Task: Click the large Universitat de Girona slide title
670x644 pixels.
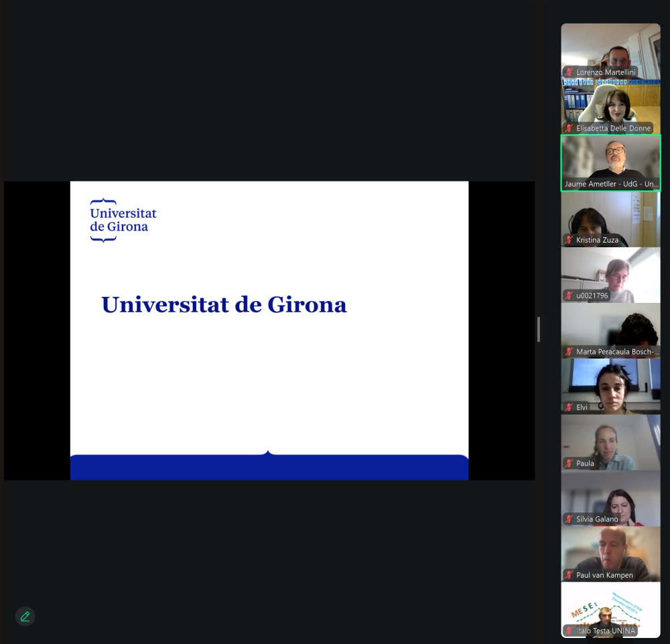Action: (224, 305)
